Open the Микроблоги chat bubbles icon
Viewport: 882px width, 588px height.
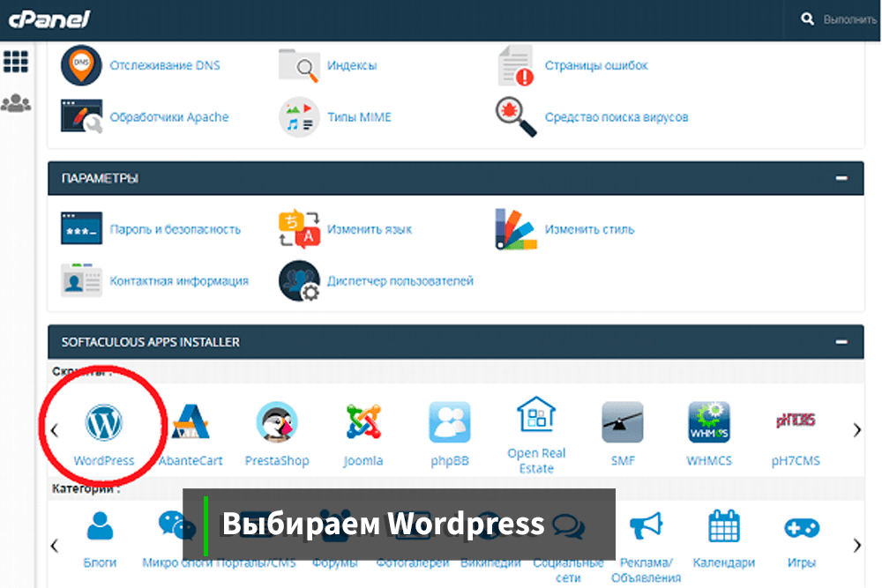(176, 525)
